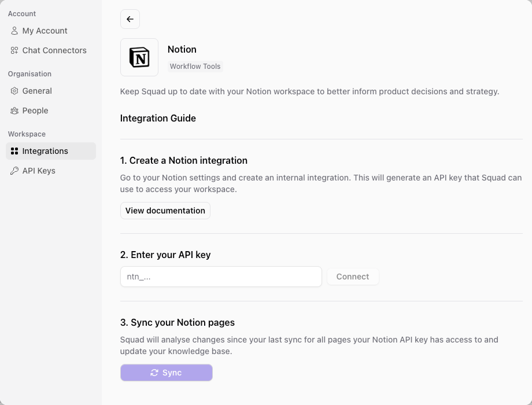Open My Account from the sidebar
The image size is (532, 405).
click(x=45, y=31)
